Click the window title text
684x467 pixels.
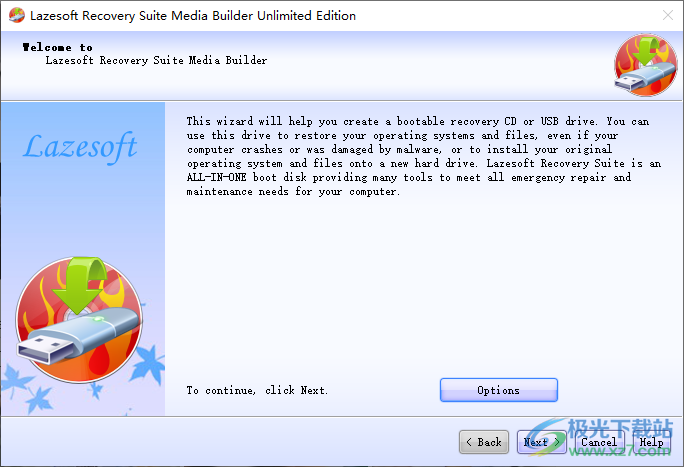193,16
